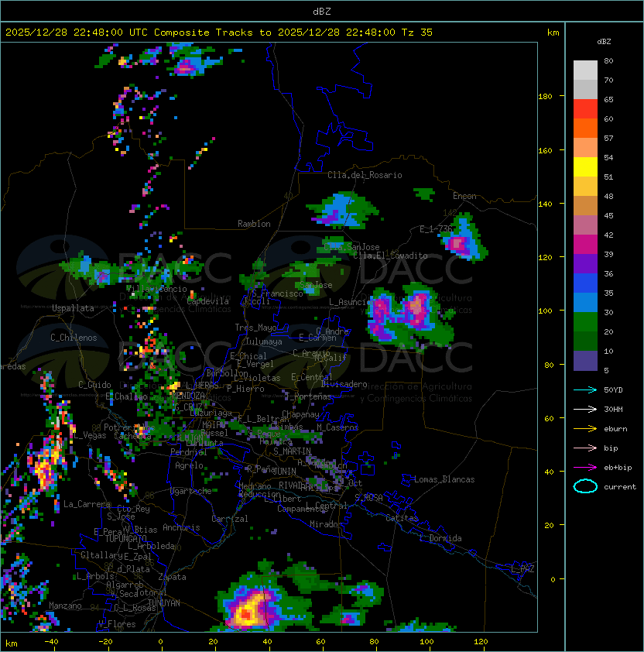Click the Tulumaya map label
The image size is (644, 652).
point(264,341)
